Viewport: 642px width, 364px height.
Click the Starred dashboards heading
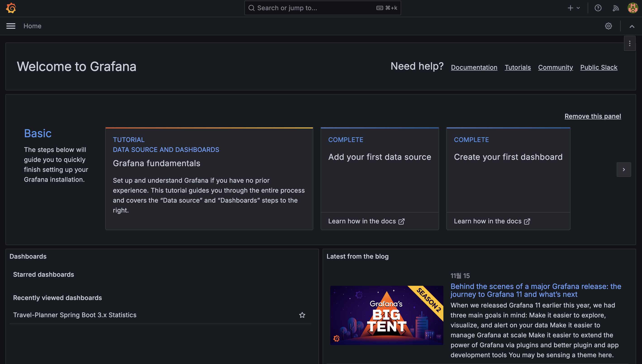point(43,274)
